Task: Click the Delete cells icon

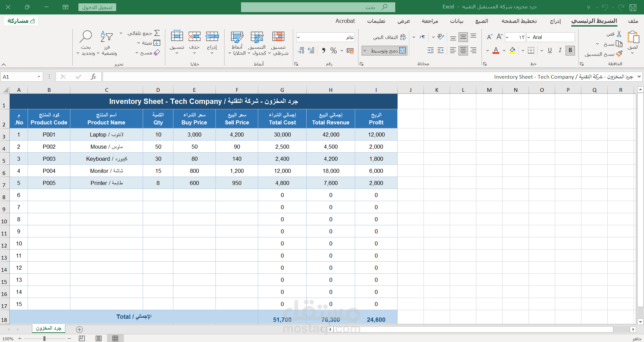Action: point(194,36)
